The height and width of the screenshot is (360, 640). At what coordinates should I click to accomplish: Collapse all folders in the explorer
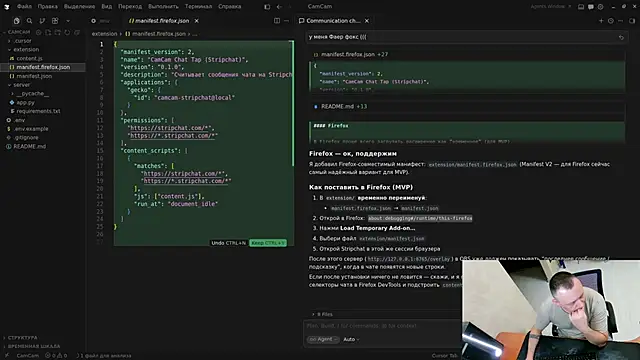(x=77, y=32)
